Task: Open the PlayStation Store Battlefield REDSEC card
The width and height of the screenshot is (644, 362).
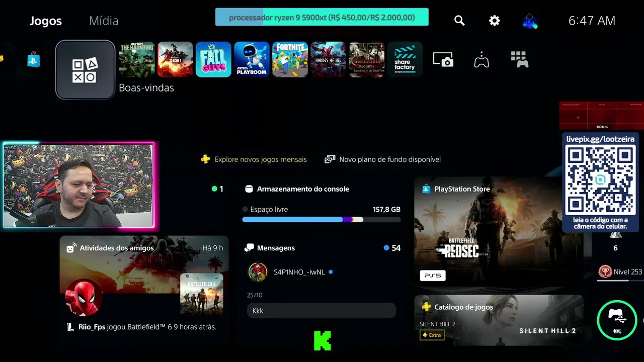Action: (x=499, y=232)
